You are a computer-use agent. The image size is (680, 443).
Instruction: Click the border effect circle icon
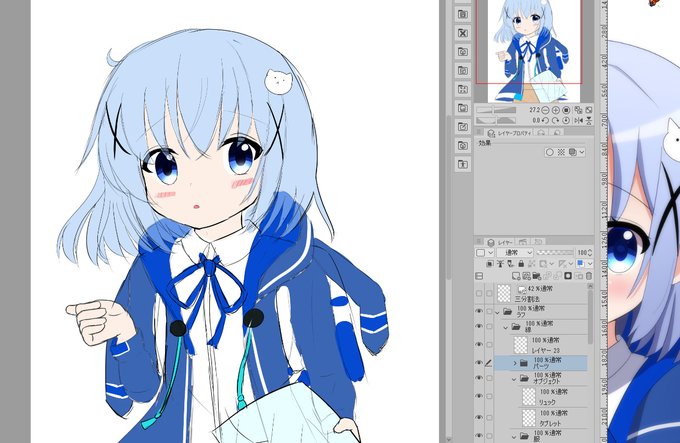coord(549,152)
